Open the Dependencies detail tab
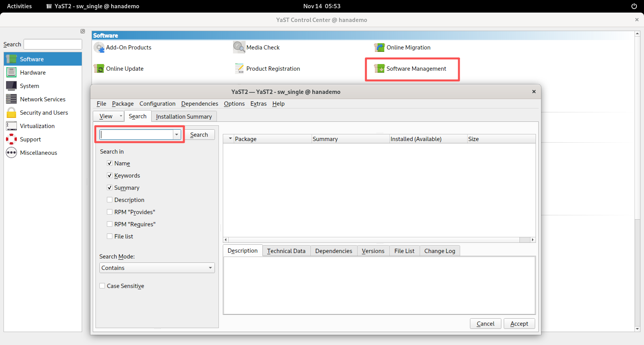This screenshot has width=644, height=345. (334, 251)
